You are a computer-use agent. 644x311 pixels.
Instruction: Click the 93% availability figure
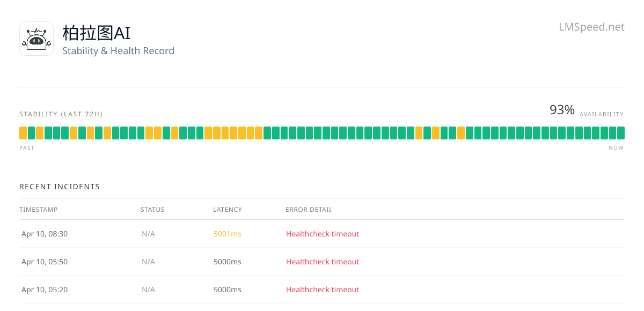click(562, 110)
